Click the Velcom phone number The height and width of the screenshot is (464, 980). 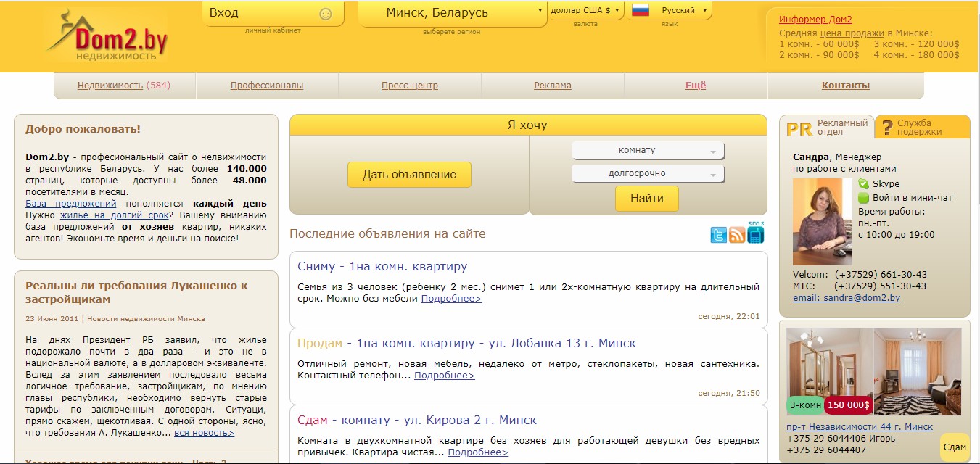(881, 275)
